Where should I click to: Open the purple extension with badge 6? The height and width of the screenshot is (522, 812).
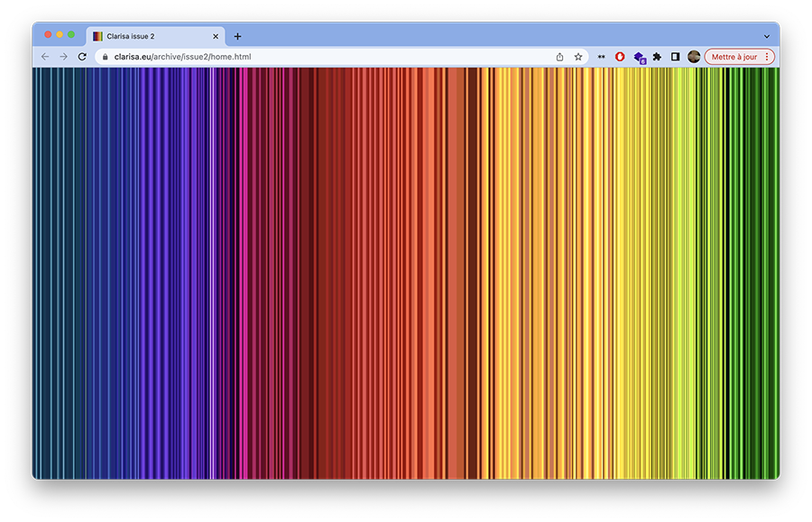pos(640,58)
